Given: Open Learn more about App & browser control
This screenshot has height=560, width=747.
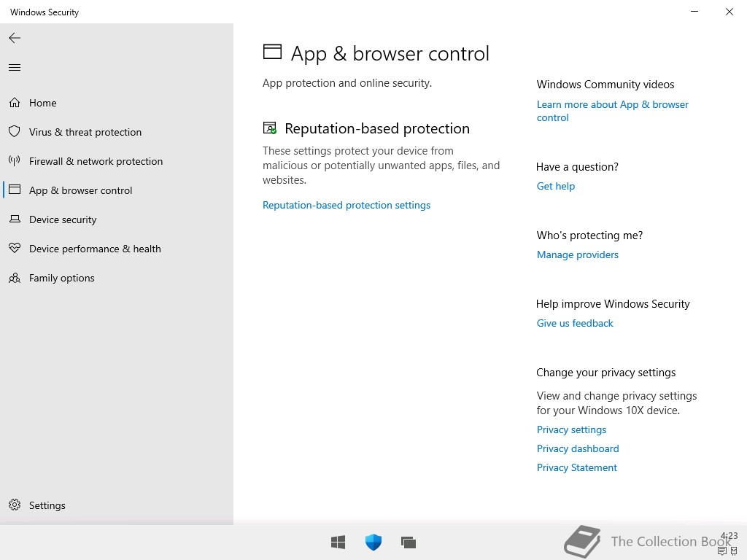Looking at the screenshot, I should click(613, 111).
